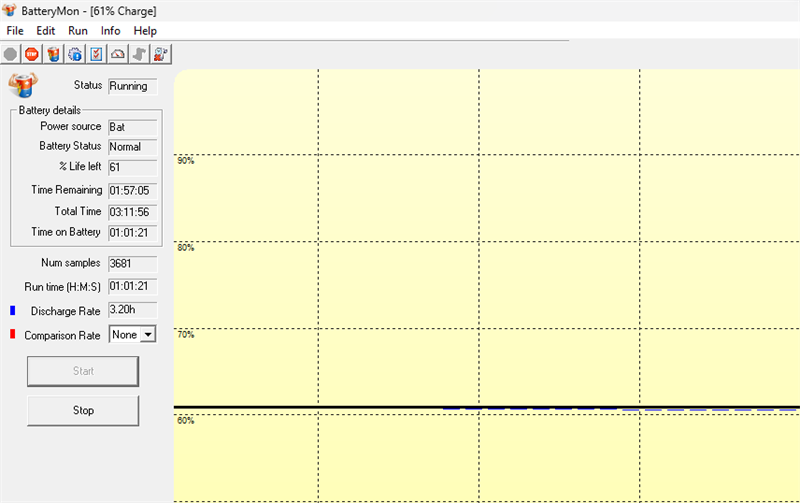Click the speedometer gauge toolbar icon
Image resolution: width=800 pixels, height=503 pixels.
(118, 54)
